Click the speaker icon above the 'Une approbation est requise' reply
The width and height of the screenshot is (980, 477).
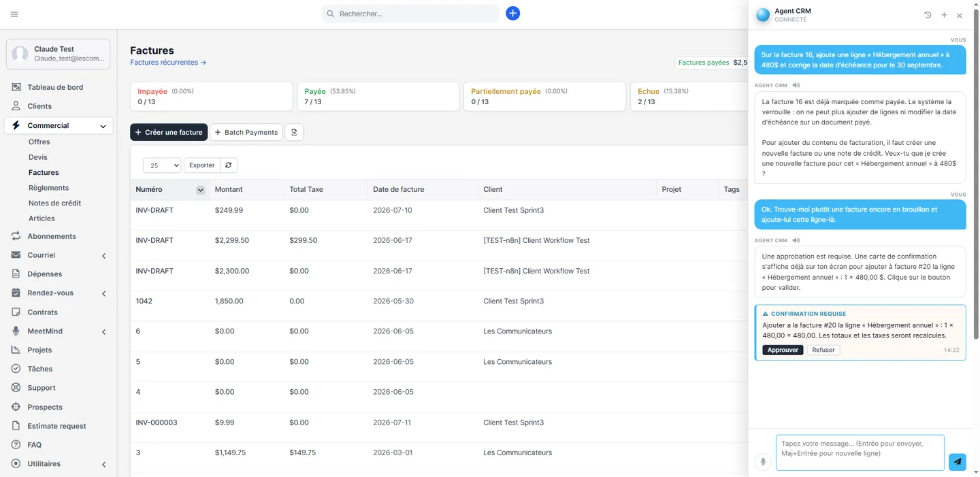(796, 240)
